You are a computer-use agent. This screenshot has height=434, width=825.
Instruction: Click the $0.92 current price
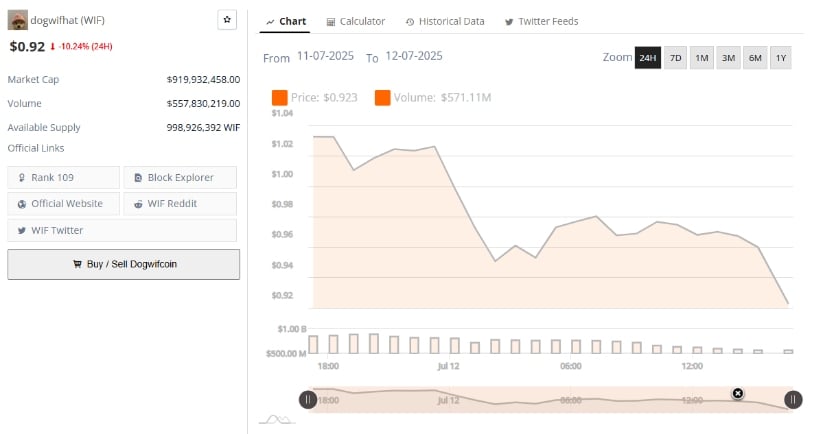27,47
